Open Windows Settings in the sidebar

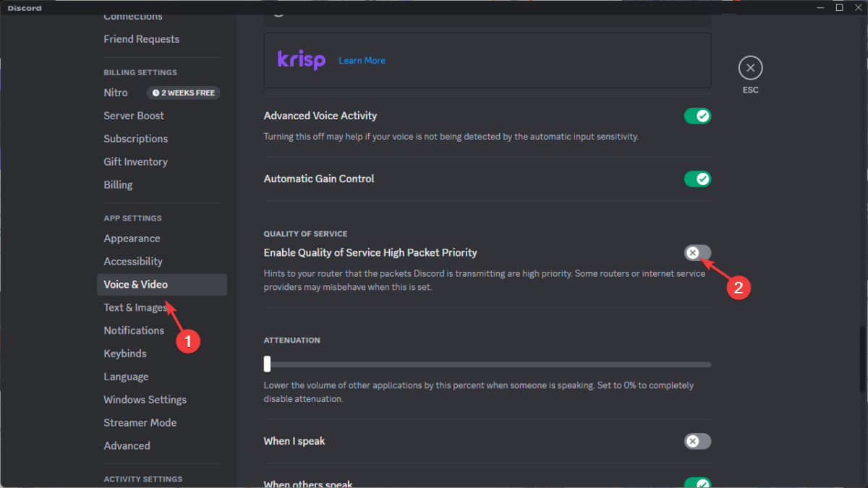(145, 399)
